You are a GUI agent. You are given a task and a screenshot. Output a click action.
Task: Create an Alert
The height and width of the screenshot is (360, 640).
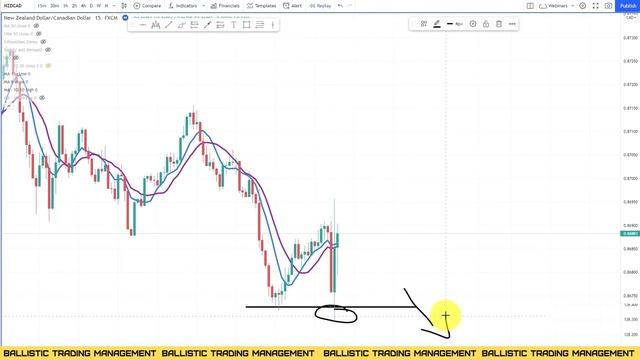tap(292, 6)
